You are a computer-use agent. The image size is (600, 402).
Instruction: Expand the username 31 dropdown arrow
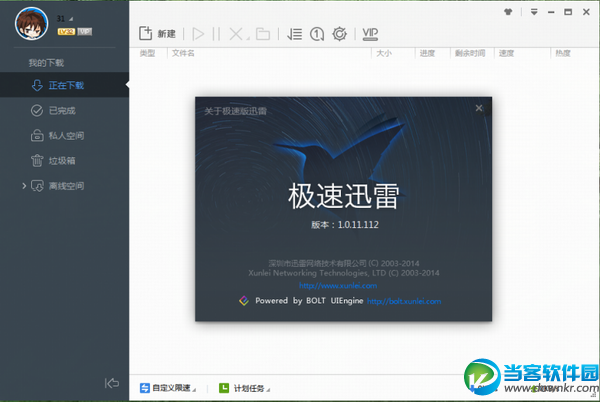(71, 19)
